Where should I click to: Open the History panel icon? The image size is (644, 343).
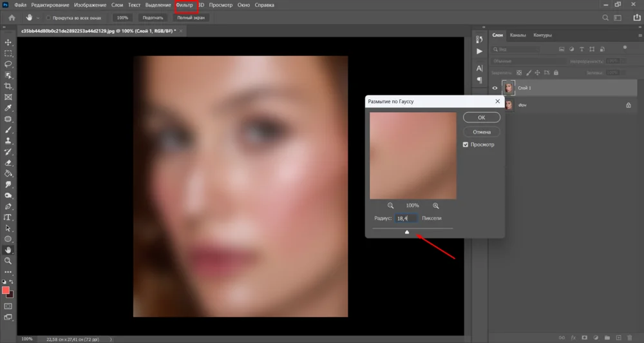pos(479,39)
